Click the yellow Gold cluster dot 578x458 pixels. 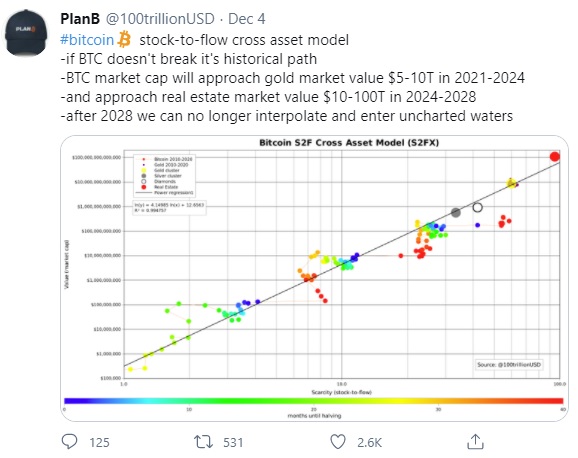(x=511, y=183)
